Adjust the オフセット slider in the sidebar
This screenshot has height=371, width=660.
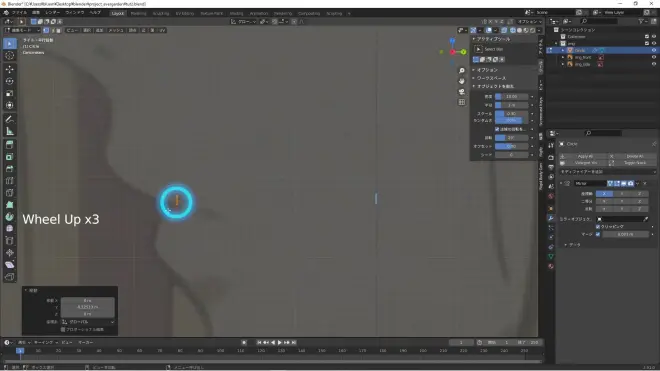[511, 146]
